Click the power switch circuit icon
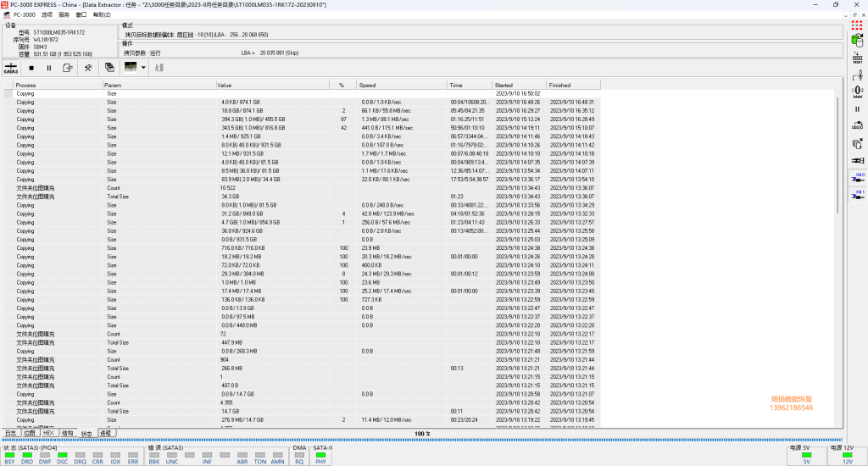 [858, 75]
